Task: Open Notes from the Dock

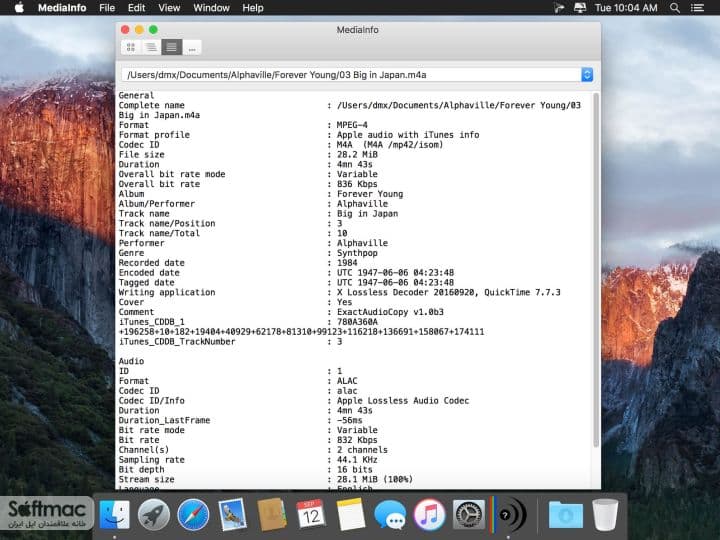Action: pos(351,514)
